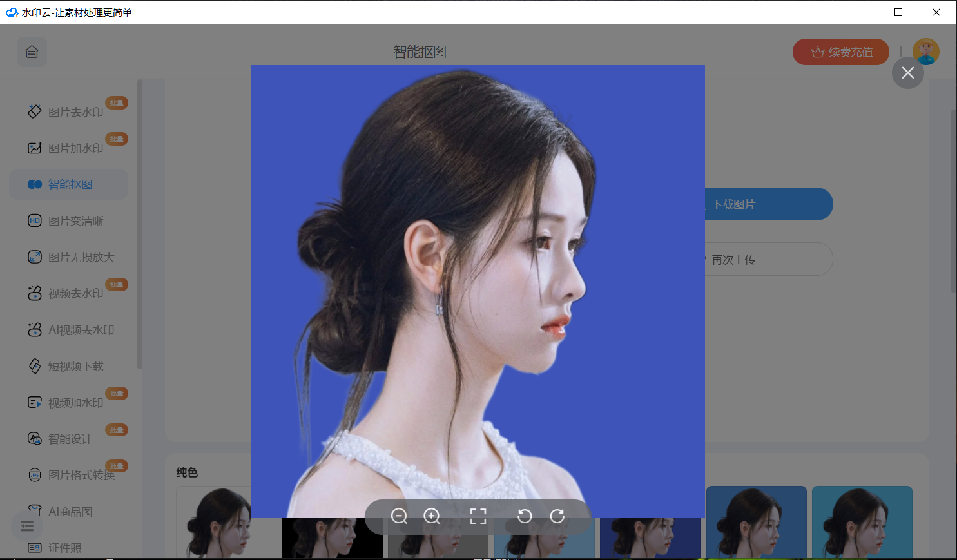957x560 pixels.
Task: Open 视频去水印 tool
Action: 75,293
